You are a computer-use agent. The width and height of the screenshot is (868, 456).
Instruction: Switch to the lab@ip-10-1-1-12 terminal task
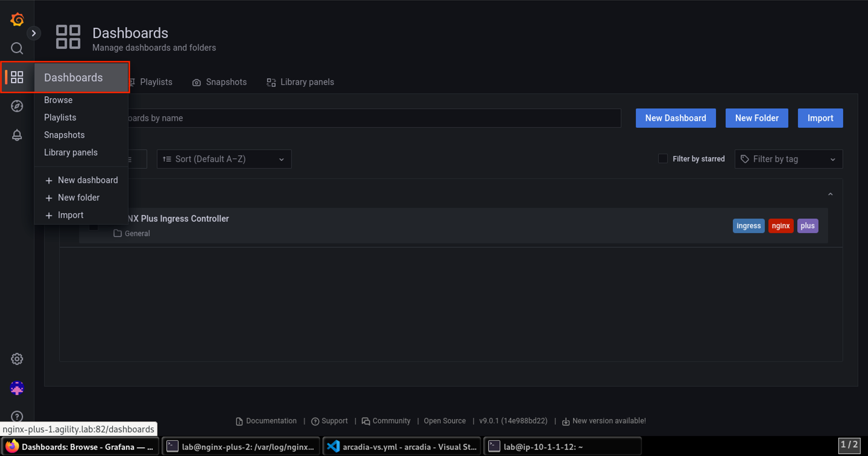click(x=562, y=447)
